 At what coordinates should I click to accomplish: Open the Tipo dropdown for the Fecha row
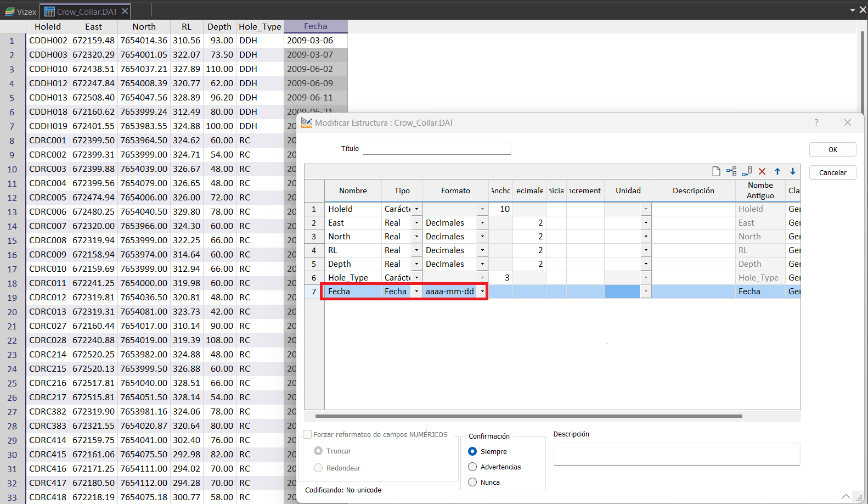pyautogui.click(x=416, y=292)
